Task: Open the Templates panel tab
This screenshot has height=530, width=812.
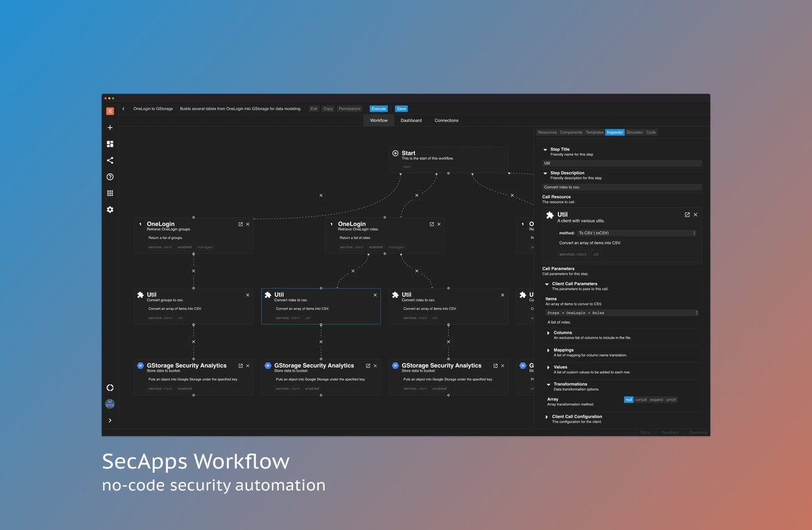Action: 594,133
